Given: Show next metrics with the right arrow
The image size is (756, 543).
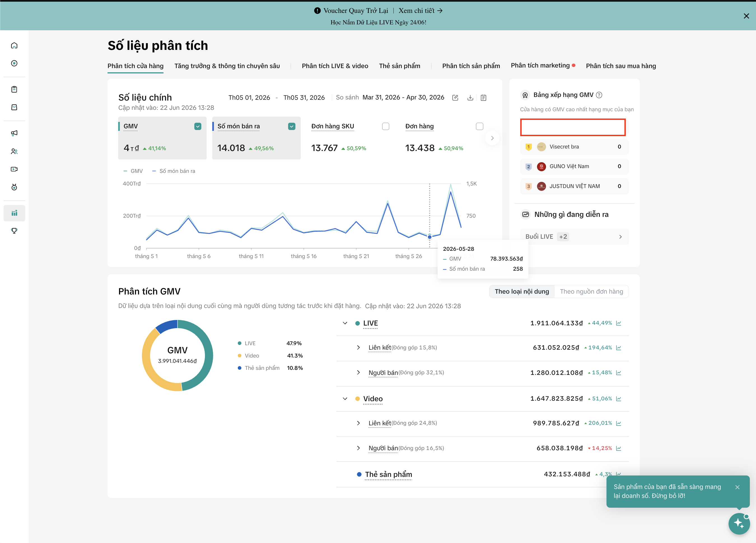Looking at the screenshot, I should [x=492, y=138].
